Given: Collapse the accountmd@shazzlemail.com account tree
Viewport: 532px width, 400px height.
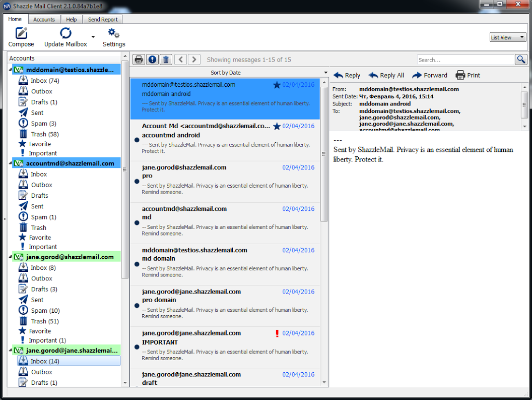Looking at the screenshot, I should click(10, 163).
